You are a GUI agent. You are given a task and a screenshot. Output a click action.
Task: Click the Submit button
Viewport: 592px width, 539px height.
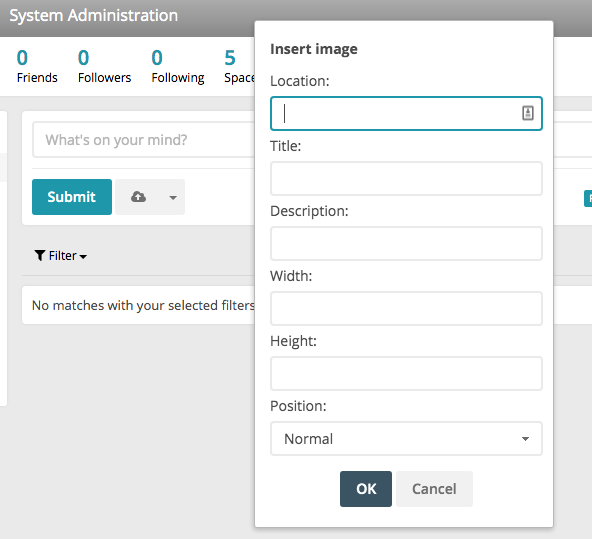pos(72,197)
